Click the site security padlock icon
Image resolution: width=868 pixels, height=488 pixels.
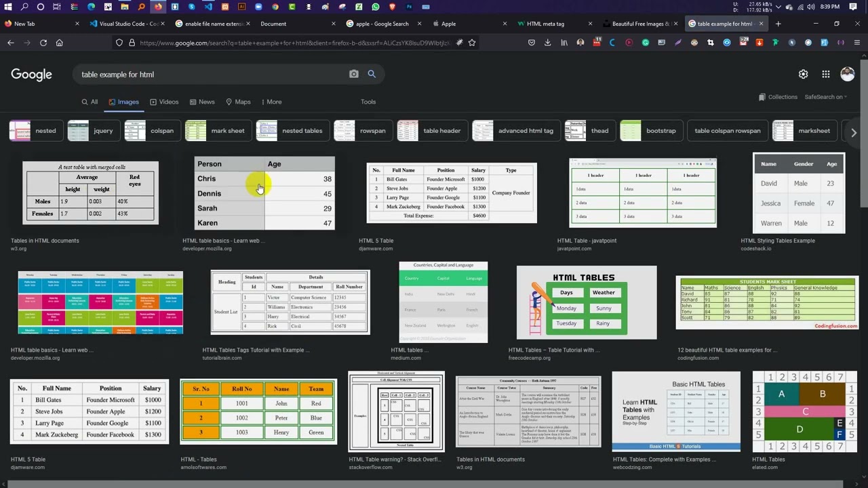(132, 43)
